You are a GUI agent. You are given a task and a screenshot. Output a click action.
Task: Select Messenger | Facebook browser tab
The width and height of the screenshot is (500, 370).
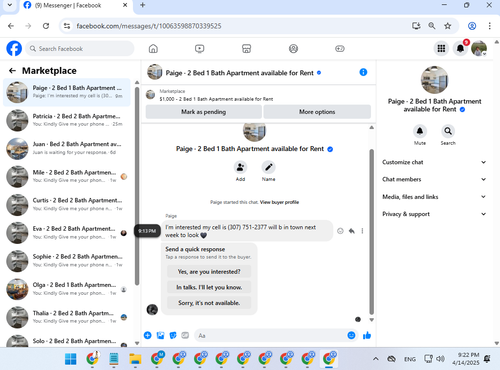[76, 5]
